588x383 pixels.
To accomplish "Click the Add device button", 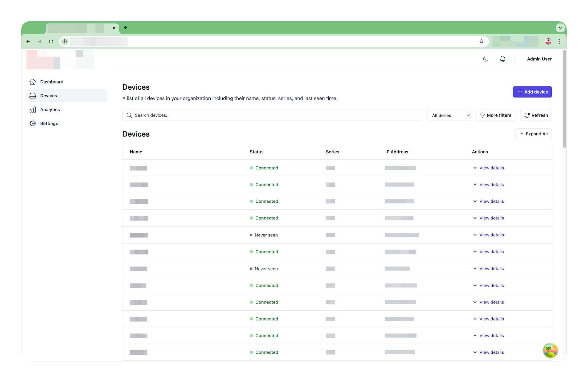I will 532,92.
